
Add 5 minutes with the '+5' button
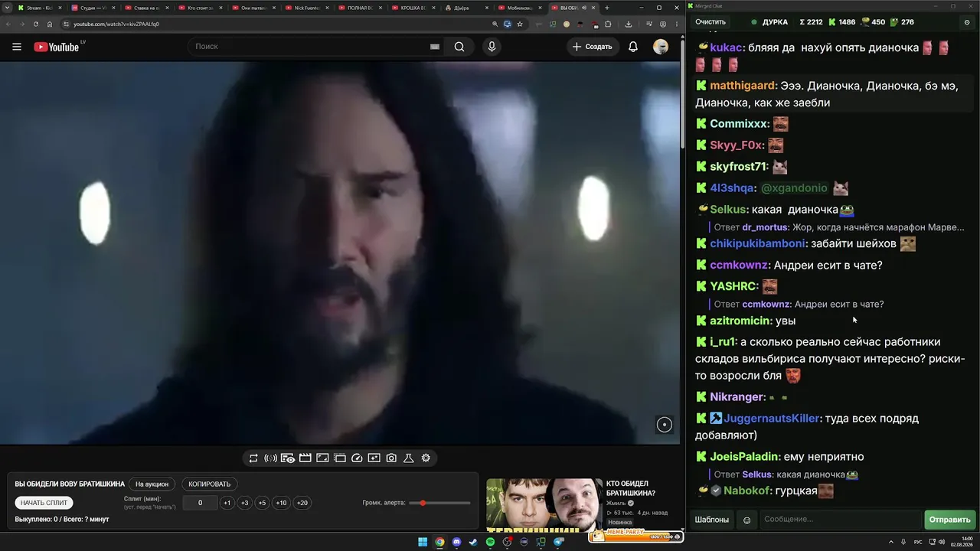(x=262, y=503)
